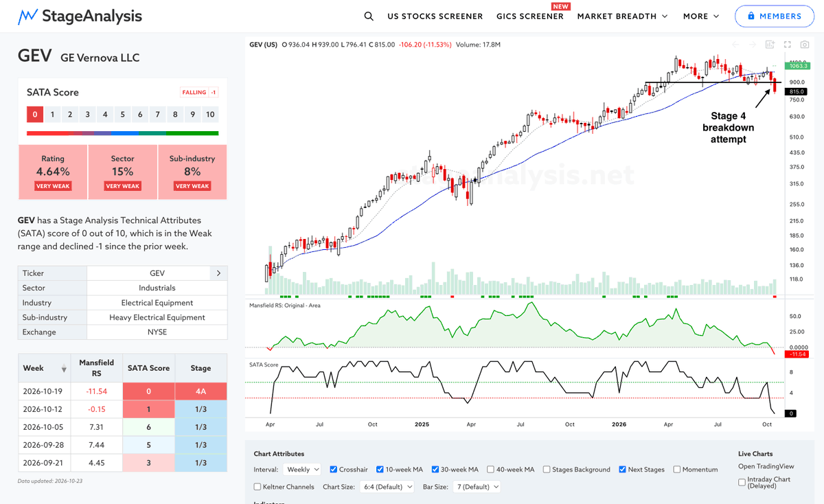Click Heavy Electrical Equipment cell
Viewport: 824px width, 504px height.
pos(157,317)
